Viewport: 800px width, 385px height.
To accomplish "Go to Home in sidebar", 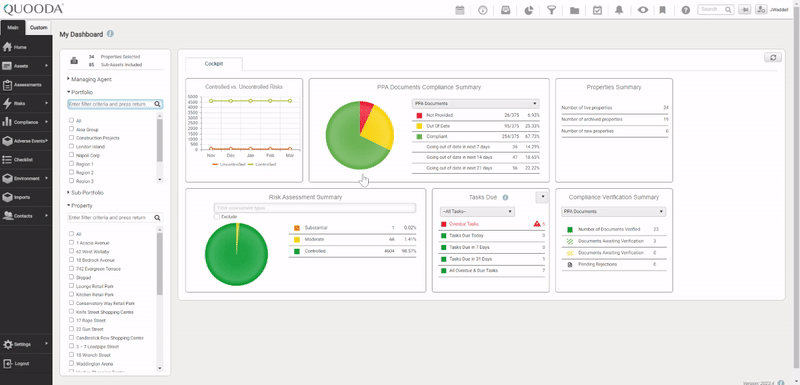I will point(26,47).
